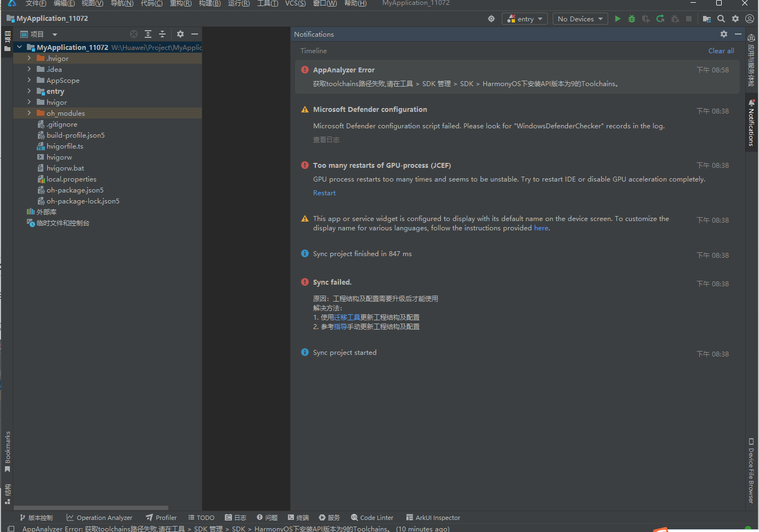
Task: Minimize the Notifications panel
Action: 738,34
